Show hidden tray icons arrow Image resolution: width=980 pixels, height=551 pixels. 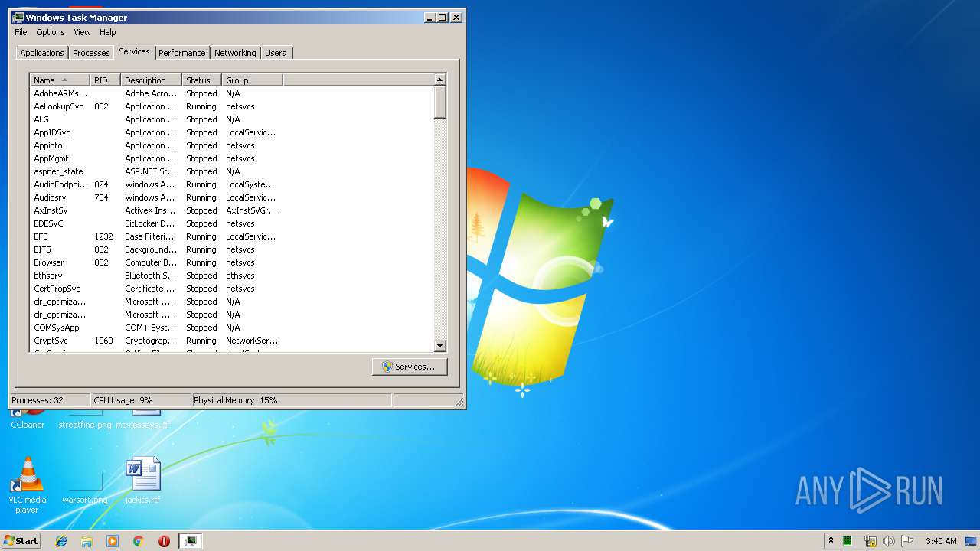click(831, 540)
